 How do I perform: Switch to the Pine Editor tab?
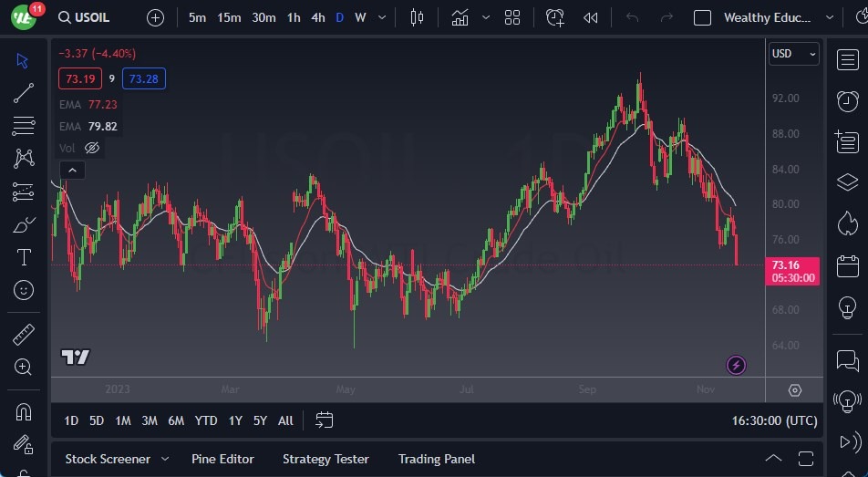pos(222,459)
